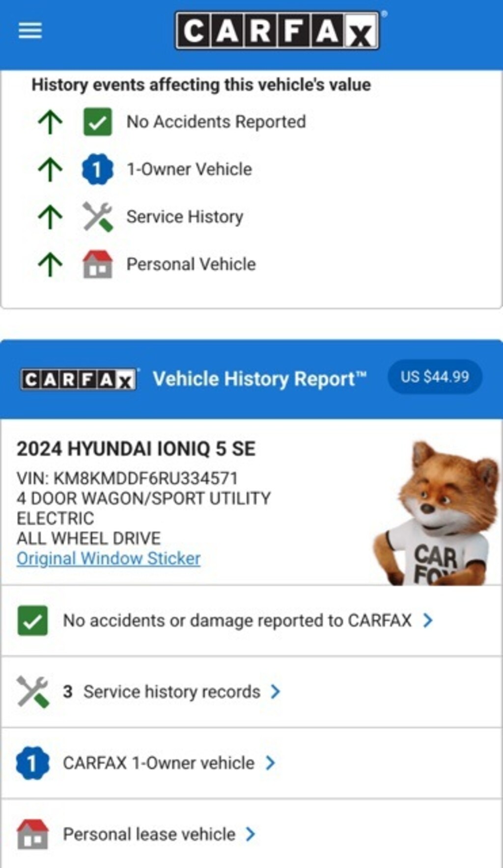The image size is (503, 868).
Task: Click the CARFAX 1-Owner badge icon
Action: pos(32,763)
